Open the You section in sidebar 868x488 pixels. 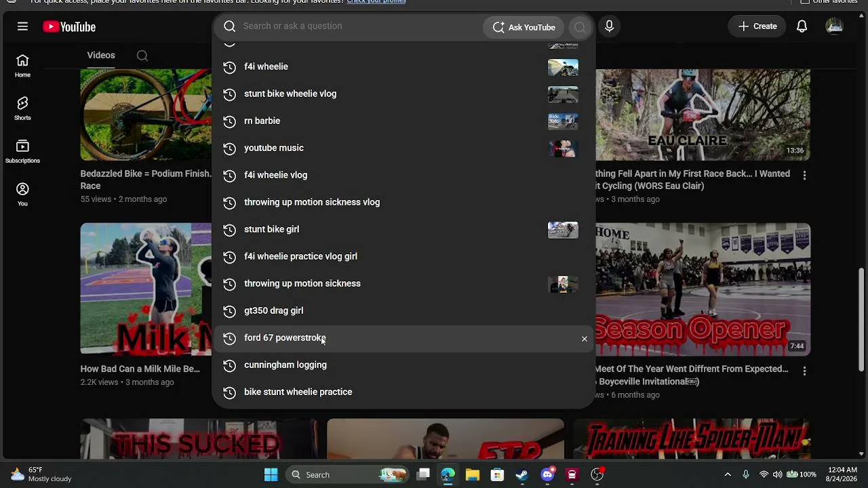[22, 194]
